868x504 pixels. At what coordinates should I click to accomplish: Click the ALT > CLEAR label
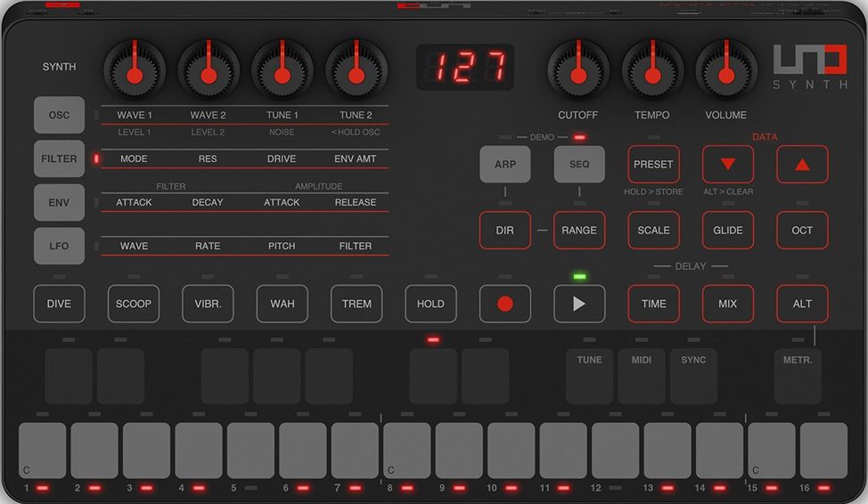tap(728, 192)
